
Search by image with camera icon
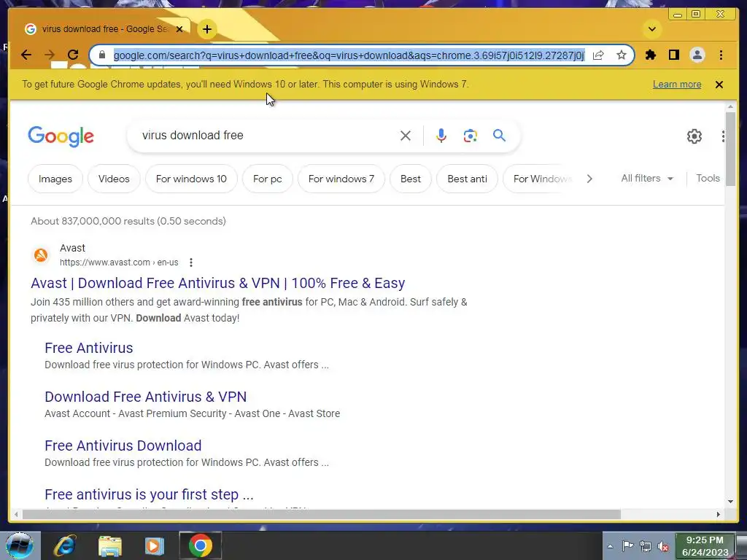pyautogui.click(x=471, y=136)
